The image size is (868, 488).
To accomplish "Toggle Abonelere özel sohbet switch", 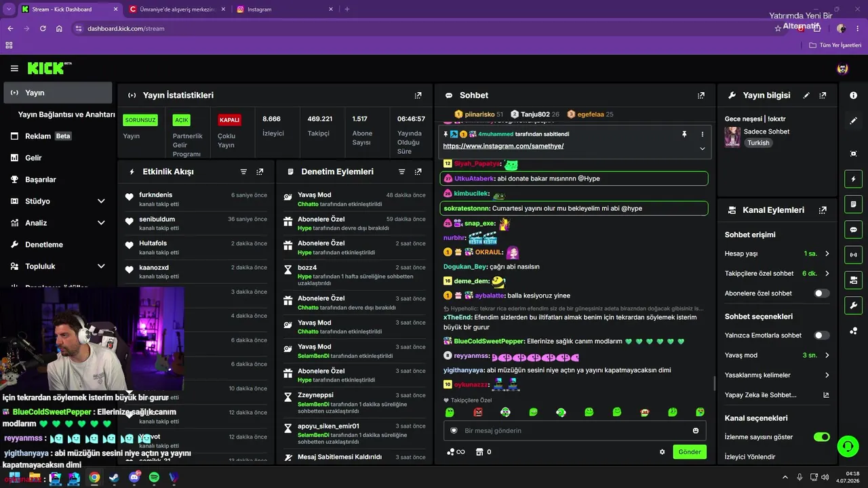I will (821, 293).
